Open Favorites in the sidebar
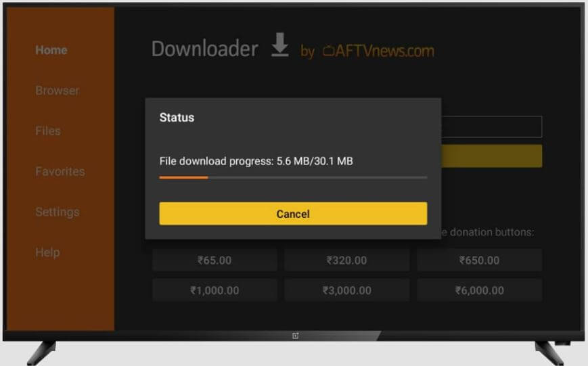The height and width of the screenshot is (366, 588). click(60, 171)
